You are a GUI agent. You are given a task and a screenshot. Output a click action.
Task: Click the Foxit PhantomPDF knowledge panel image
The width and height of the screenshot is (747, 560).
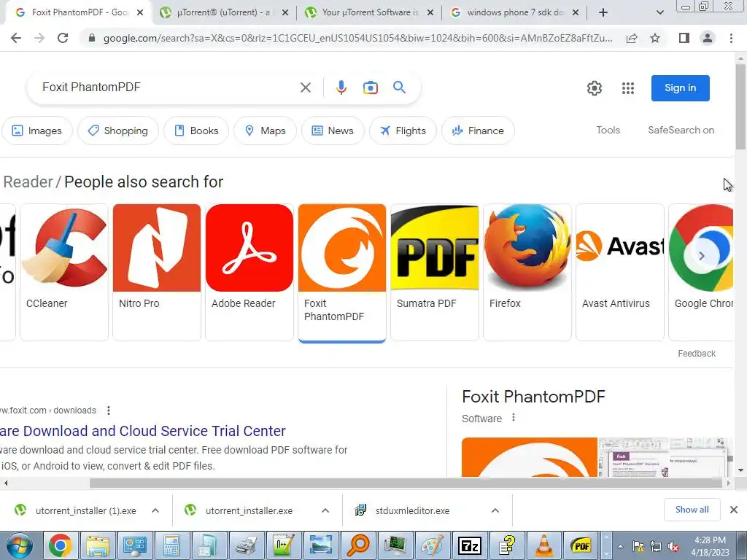point(530,457)
